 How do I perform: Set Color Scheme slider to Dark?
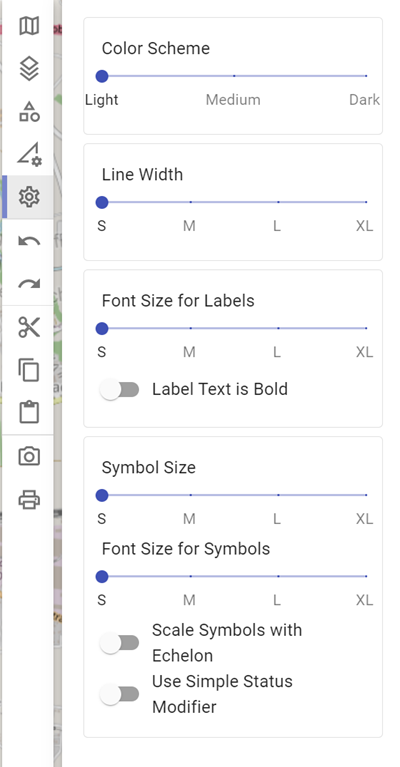(366, 76)
